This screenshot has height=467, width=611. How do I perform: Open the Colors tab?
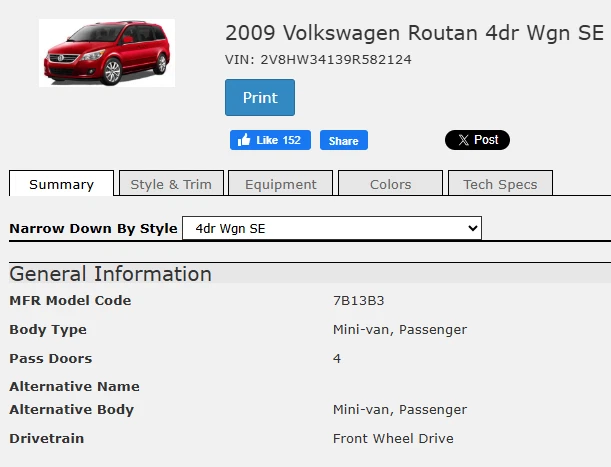tap(390, 183)
